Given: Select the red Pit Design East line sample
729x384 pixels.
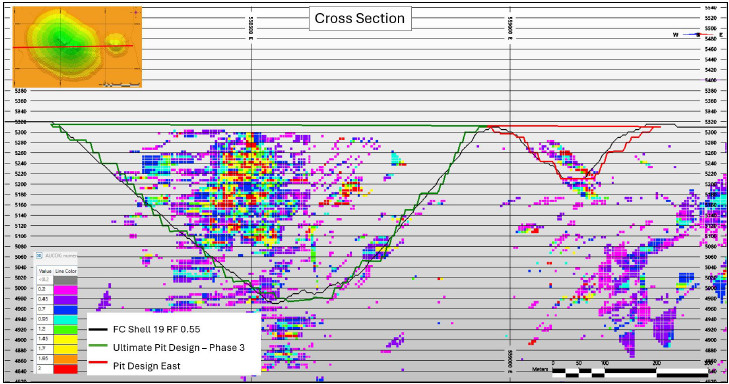Looking at the screenshot, I should point(98,366).
